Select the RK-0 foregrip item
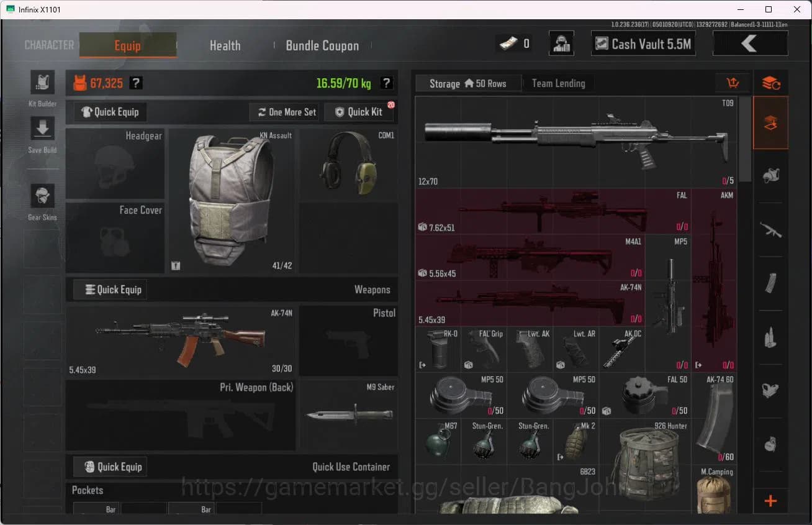812x525 pixels. (438, 349)
